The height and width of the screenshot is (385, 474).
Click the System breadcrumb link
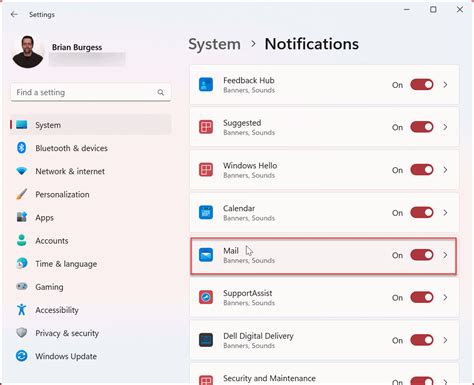point(214,44)
